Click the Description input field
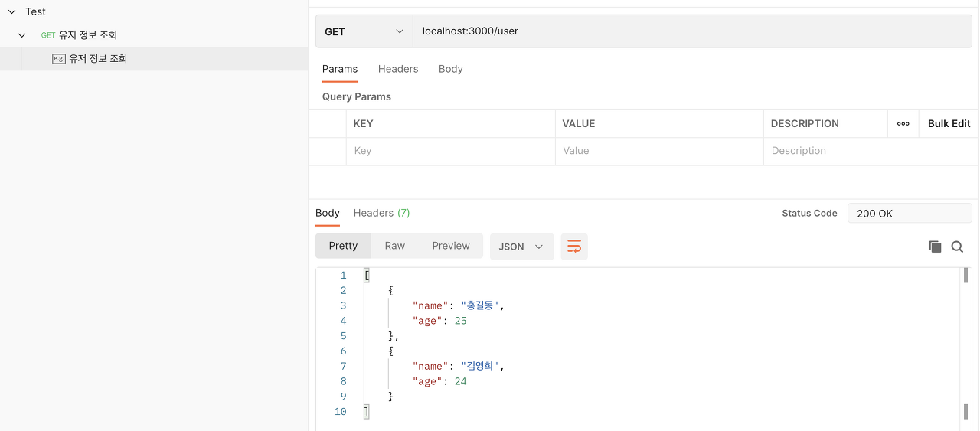The height and width of the screenshot is (431, 980). [x=871, y=151]
